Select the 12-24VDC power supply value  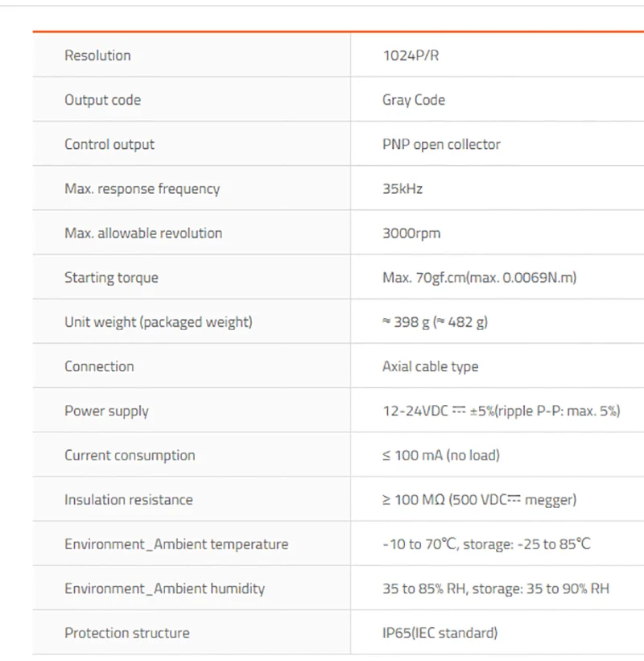tap(501, 411)
